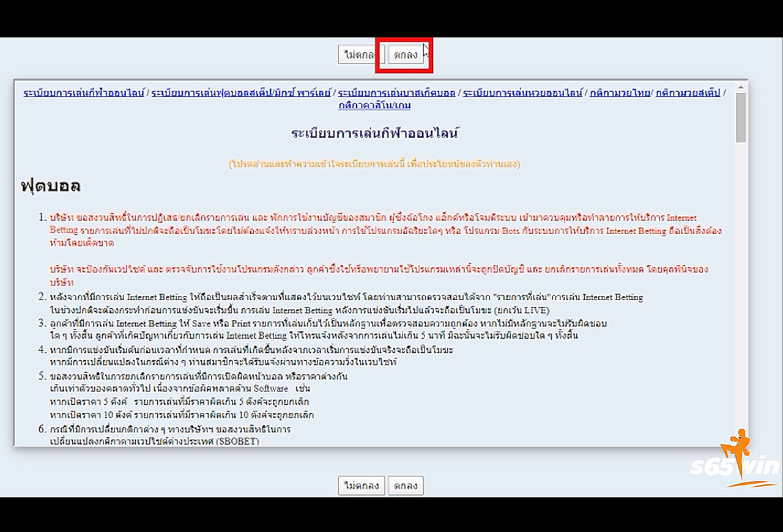Click the top ตกลง (Agree) button
Image resolution: width=783 pixels, height=532 pixels.
click(x=406, y=55)
